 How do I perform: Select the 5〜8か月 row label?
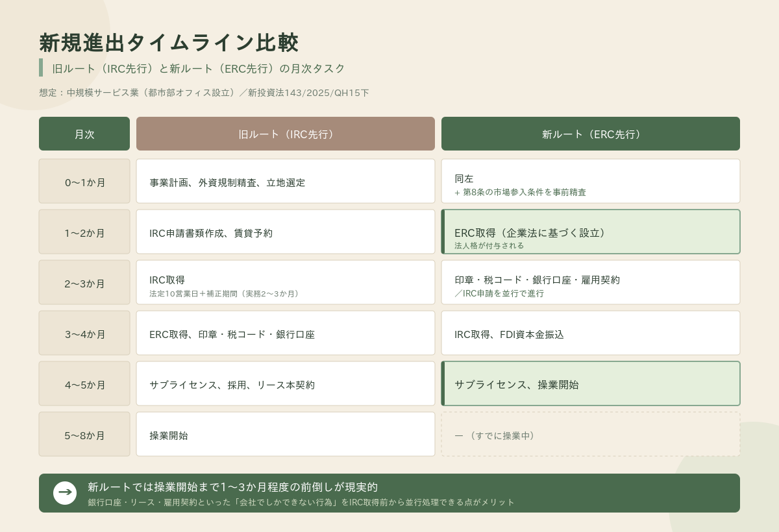pyautogui.click(x=84, y=435)
